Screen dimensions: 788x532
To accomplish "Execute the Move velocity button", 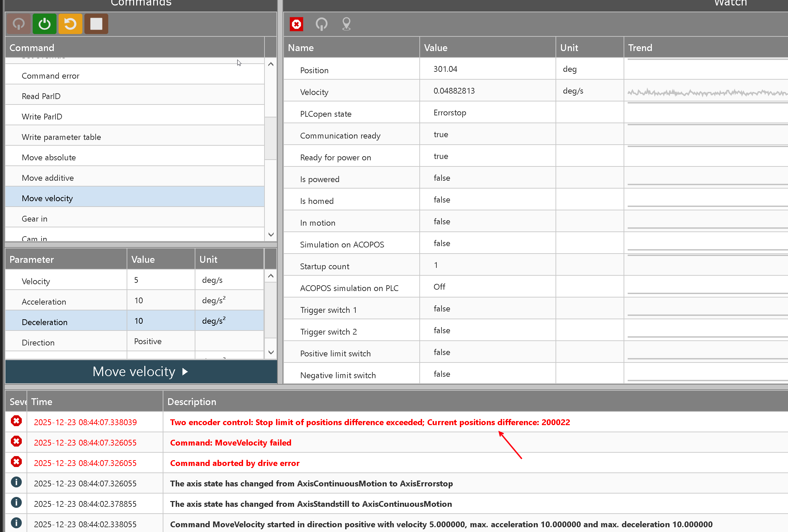I will [141, 371].
